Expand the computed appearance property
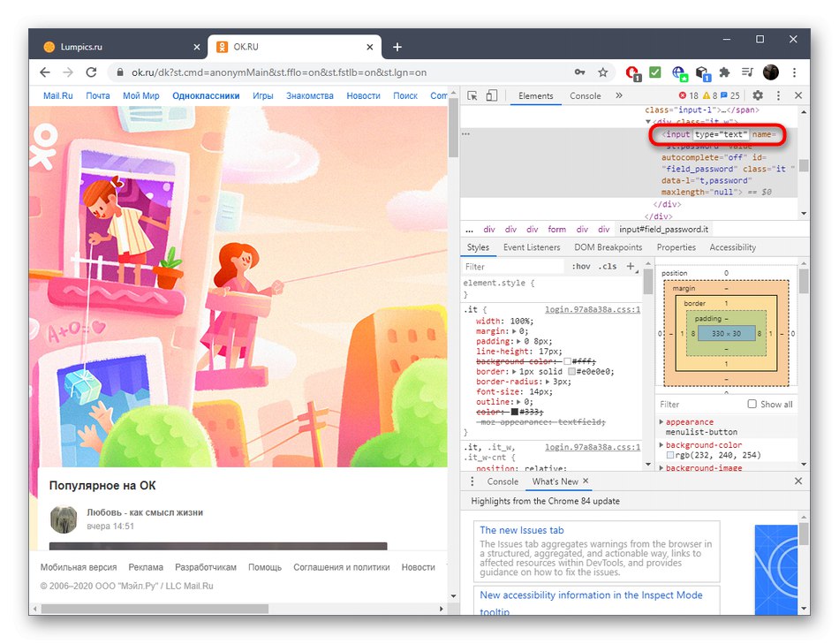This screenshot has width=839, height=644. point(661,422)
